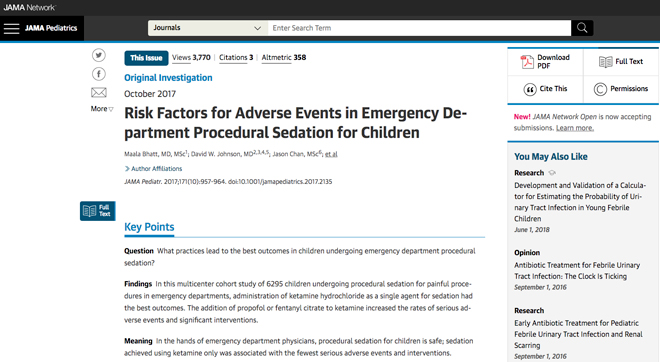660x362 pixels.
Task: View the Altmetric 358 score
Action: 284,58
